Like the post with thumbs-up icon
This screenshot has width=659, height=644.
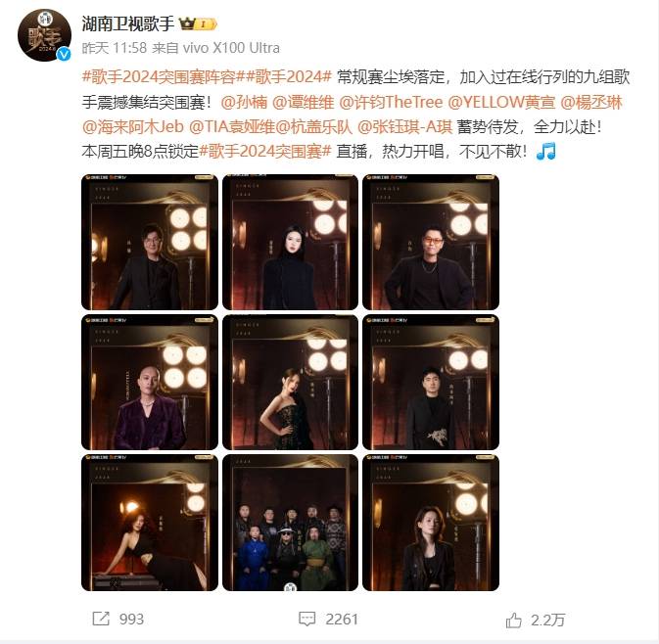pos(513,620)
